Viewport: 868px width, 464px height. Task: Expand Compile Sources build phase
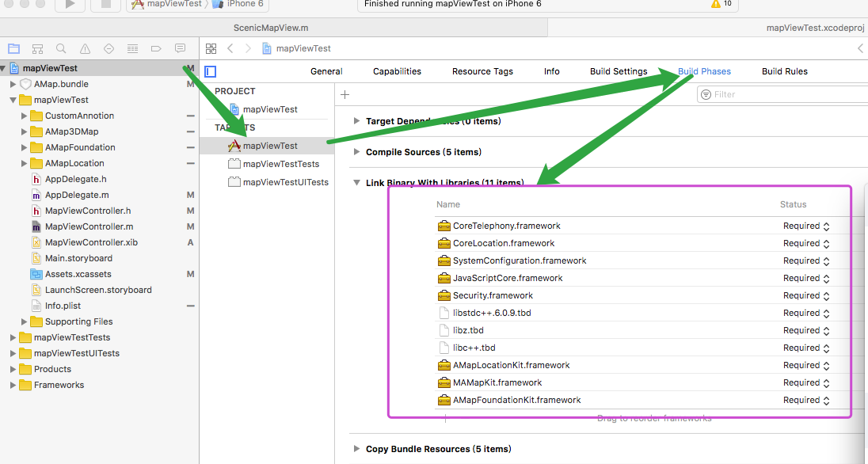[x=356, y=152]
